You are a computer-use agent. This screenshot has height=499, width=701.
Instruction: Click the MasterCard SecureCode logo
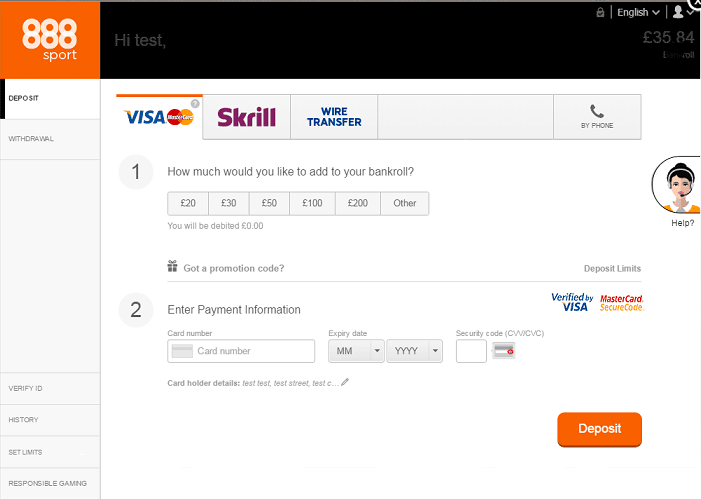[x=621, y=302]
